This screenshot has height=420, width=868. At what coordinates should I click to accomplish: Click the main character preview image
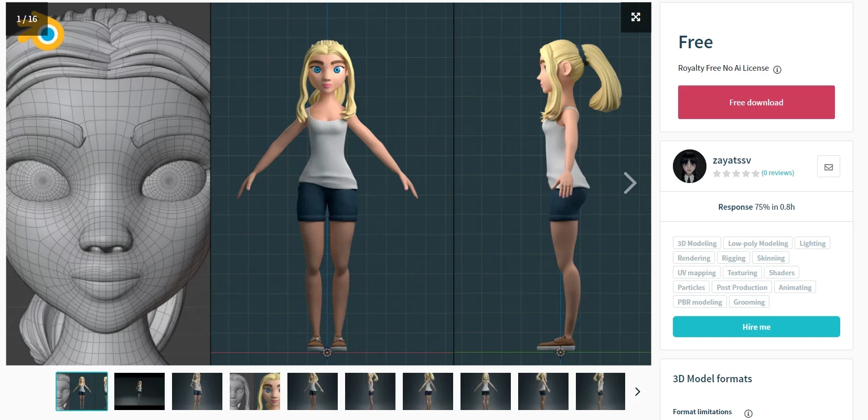[328, 184]
